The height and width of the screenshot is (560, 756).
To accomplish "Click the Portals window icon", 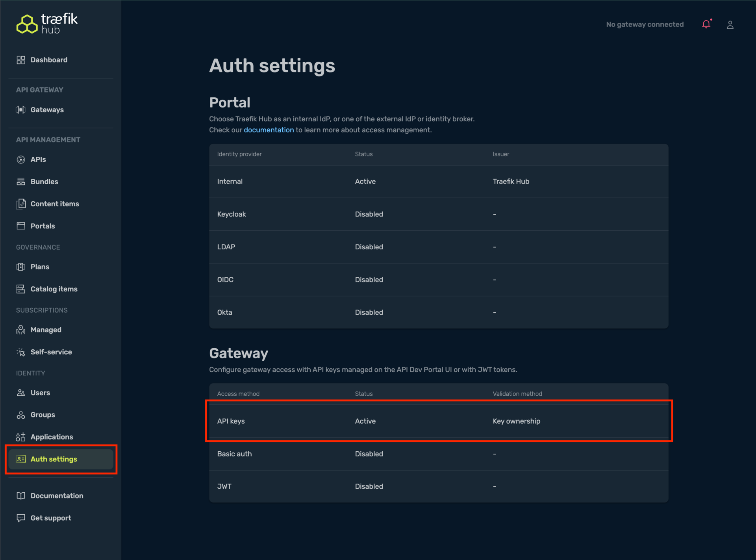I will tap(21, 226).
